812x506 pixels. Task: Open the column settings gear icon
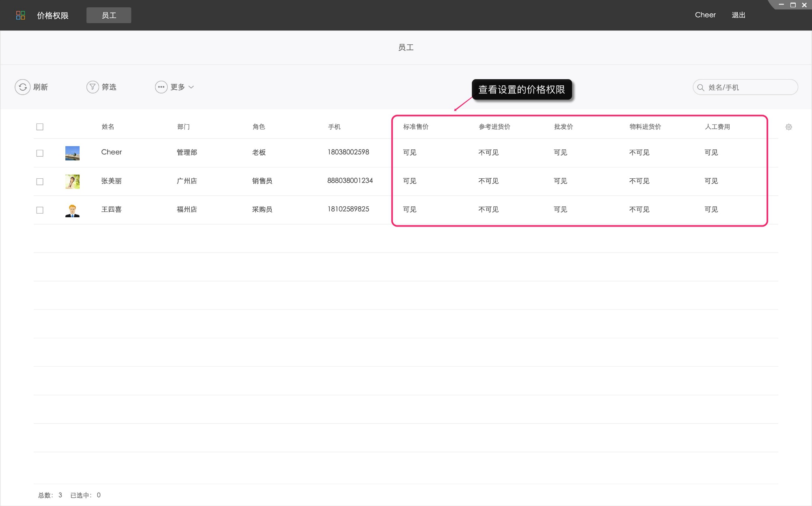[x=788, y=127]
